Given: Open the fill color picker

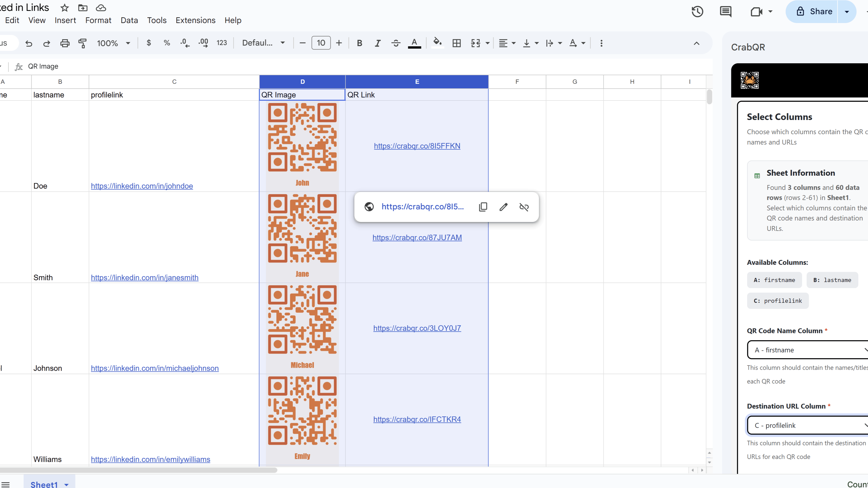Looking at the screenshot, I should pyautogui.click(x=437, y=43).
